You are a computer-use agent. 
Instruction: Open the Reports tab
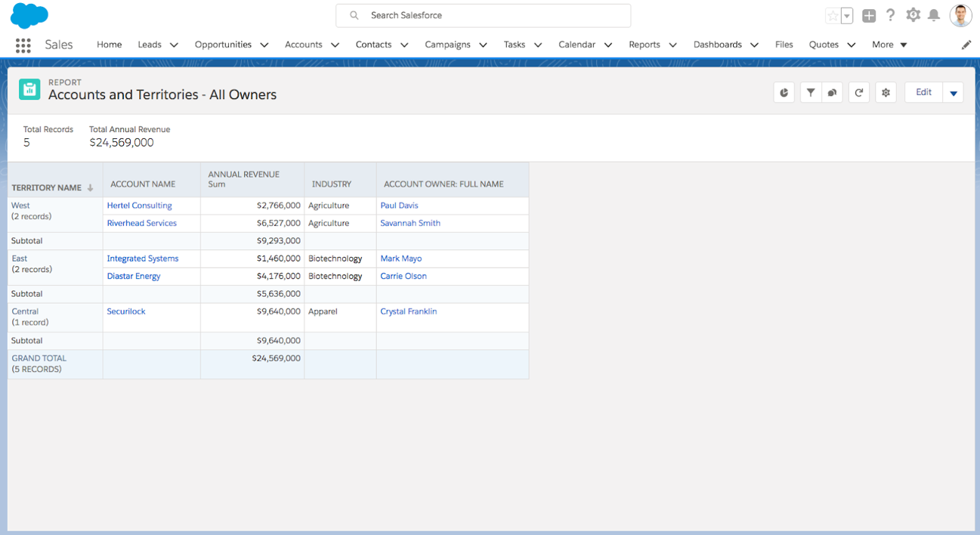pyautogui.click(x=645, y=45)
